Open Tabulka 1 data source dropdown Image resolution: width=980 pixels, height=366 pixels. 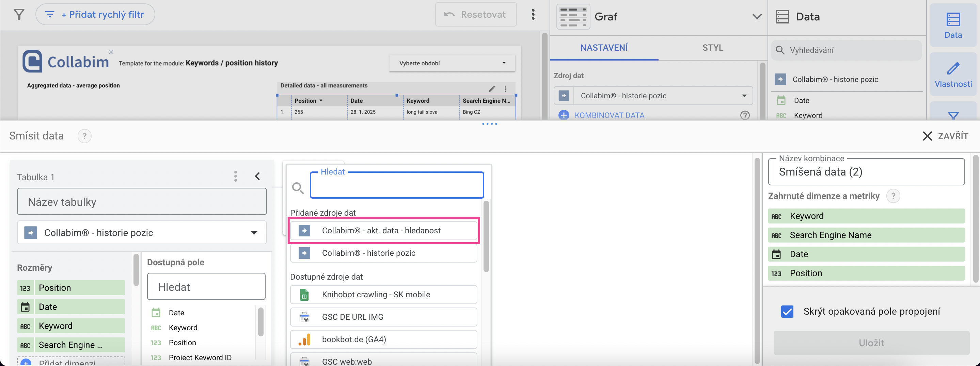pos(142,233)
